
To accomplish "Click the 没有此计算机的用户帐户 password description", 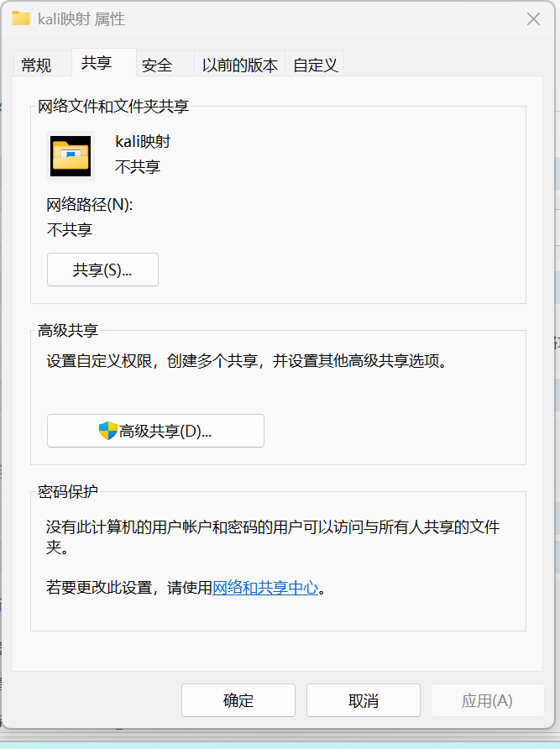I will 273,537.
